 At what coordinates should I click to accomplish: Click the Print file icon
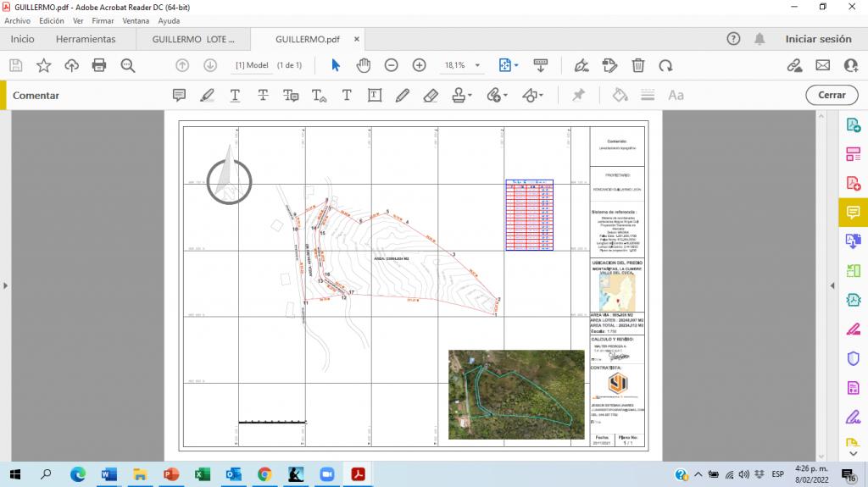99,65
